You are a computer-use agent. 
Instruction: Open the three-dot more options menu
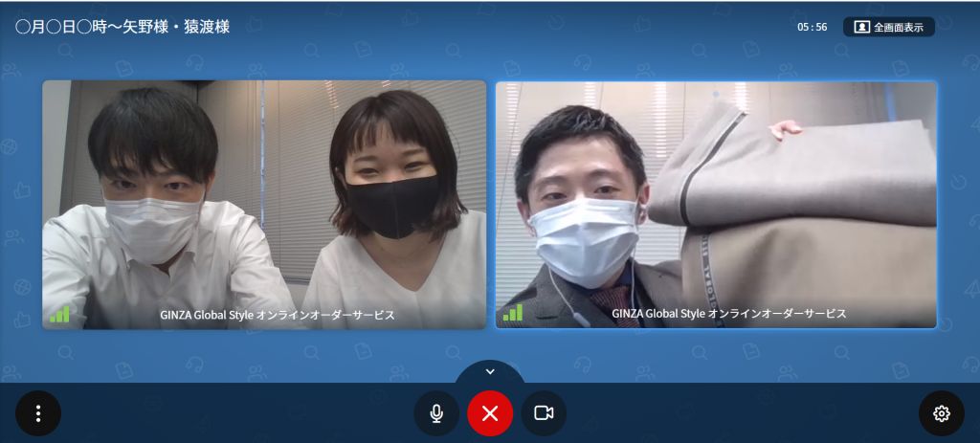tap(38, 413)
